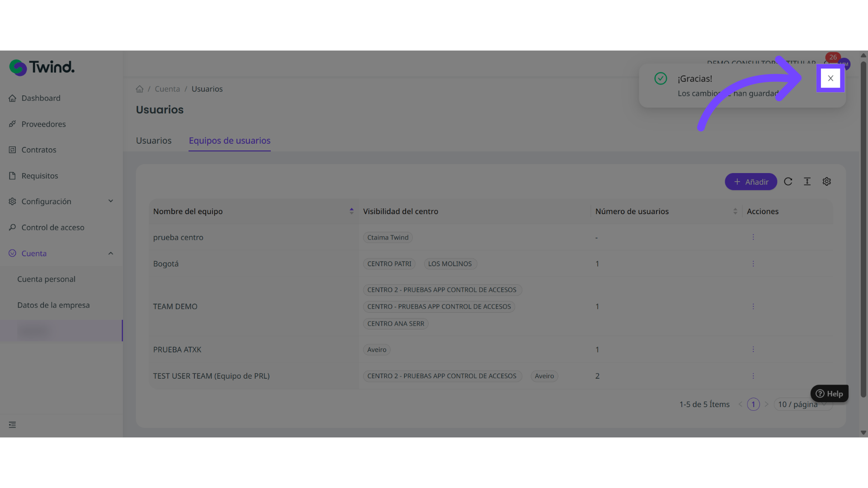Open notifications badge showing 26

click(x=833, y=57)
